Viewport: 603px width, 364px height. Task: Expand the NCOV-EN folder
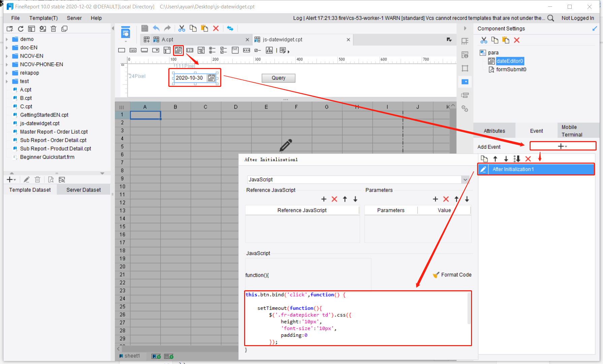click(x=7, y=56)
